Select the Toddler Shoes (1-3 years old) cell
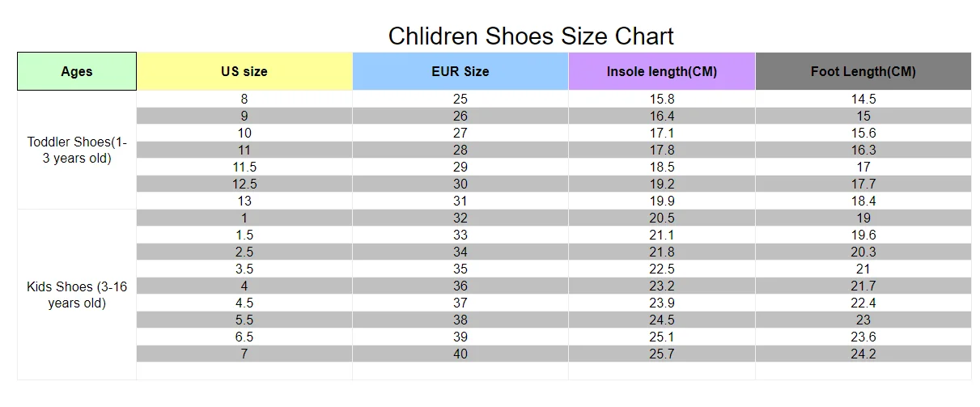The image size is (980, 407). click(77, 151)
